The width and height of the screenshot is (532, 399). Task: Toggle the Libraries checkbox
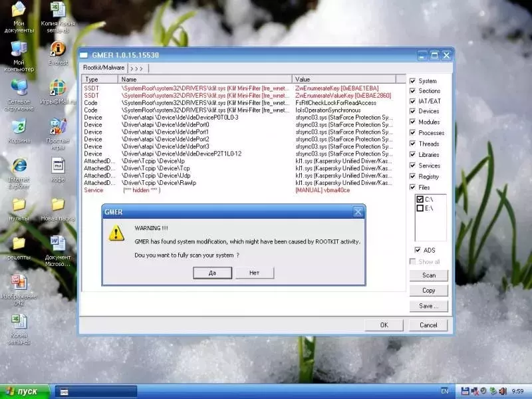412,155
